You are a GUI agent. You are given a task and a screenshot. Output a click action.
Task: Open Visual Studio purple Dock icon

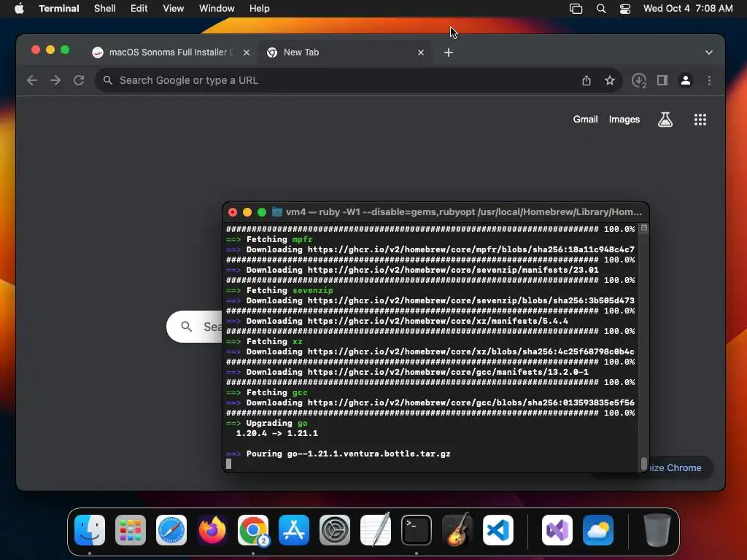557,530
